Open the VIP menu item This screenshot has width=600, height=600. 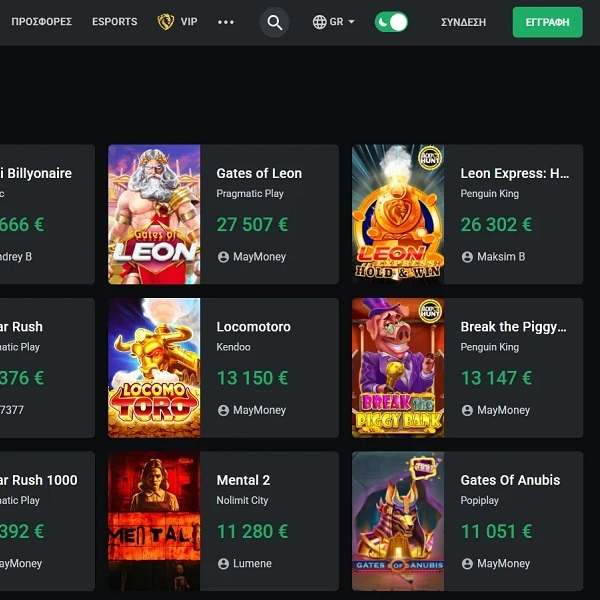(189, 22)
